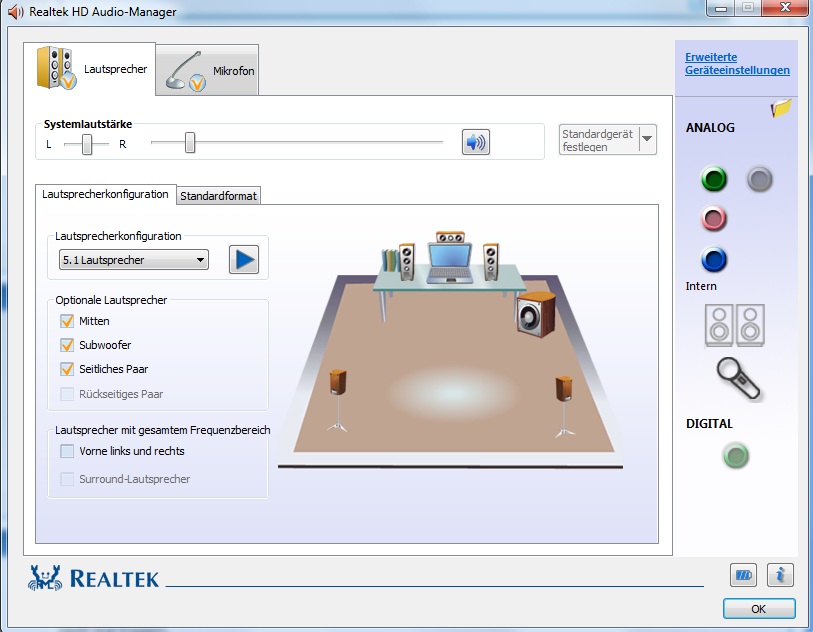Click the front left speaker on the desk
Screen dimensions: 813x632
(x=406, y=262)
